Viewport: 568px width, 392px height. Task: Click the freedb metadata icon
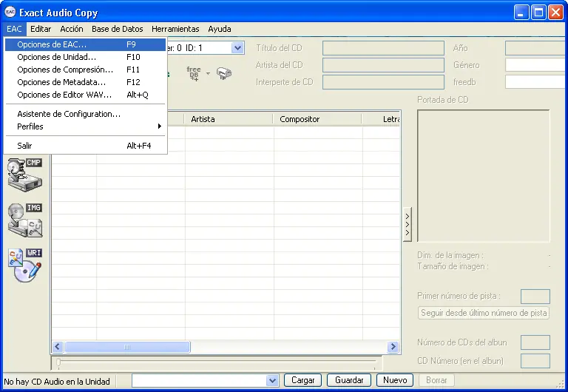coord(194,73)
